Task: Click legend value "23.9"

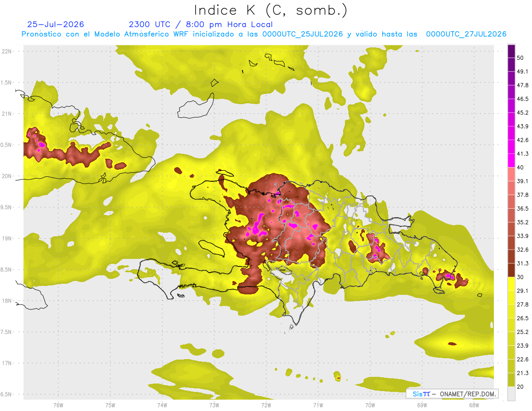Action: 523,345
